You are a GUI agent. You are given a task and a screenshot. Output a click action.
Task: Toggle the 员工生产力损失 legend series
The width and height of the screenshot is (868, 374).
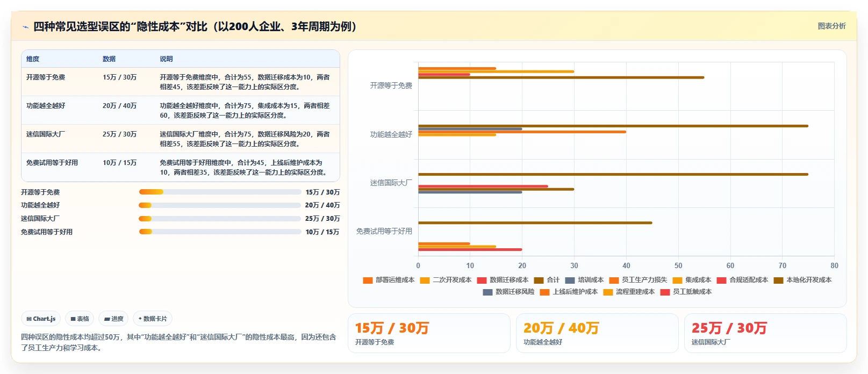(x=638, y=280)
